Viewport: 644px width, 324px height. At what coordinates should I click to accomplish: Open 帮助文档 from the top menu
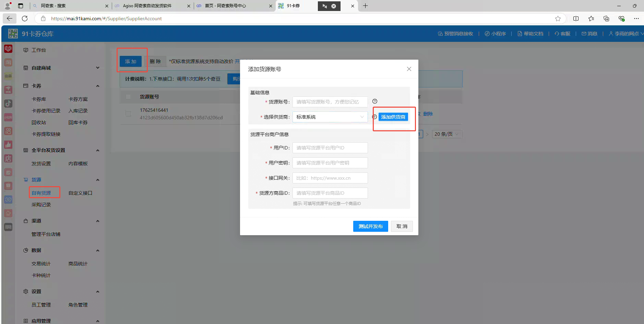point(530,33)
